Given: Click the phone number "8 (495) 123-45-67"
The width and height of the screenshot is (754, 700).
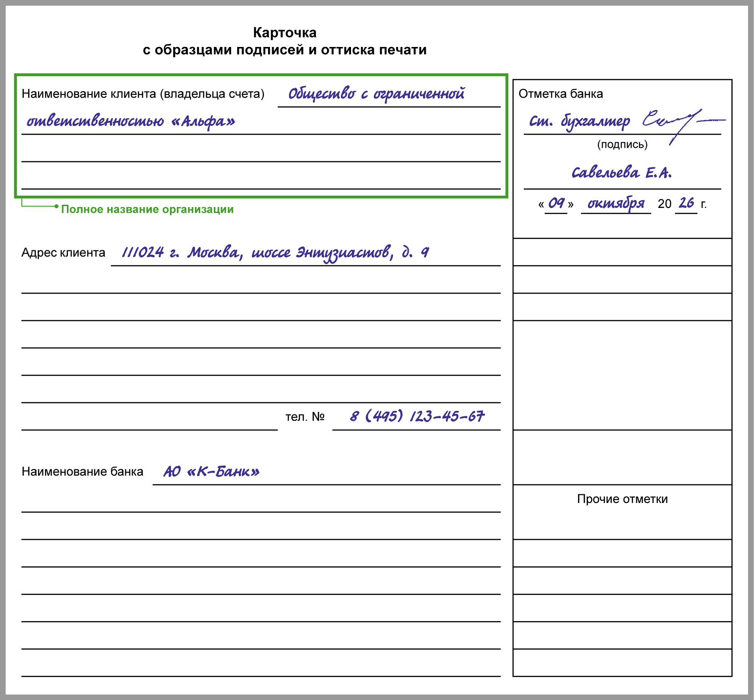Looking at the screenshot, I should [417, 416].
